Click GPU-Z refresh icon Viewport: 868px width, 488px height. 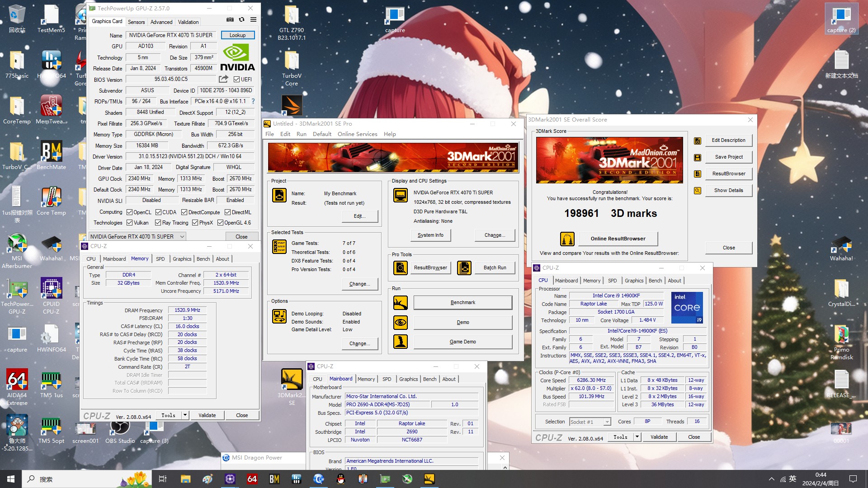click(242, 20)
